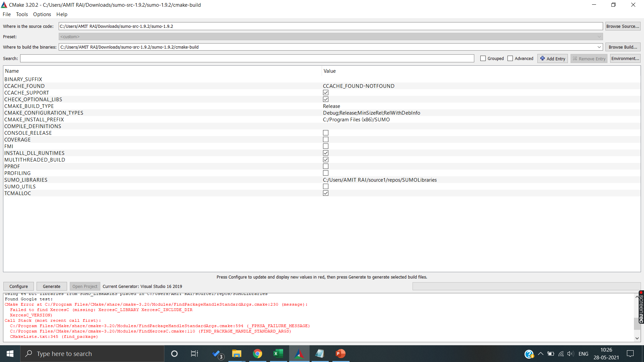Click the Browse Source button

(623, 26)
